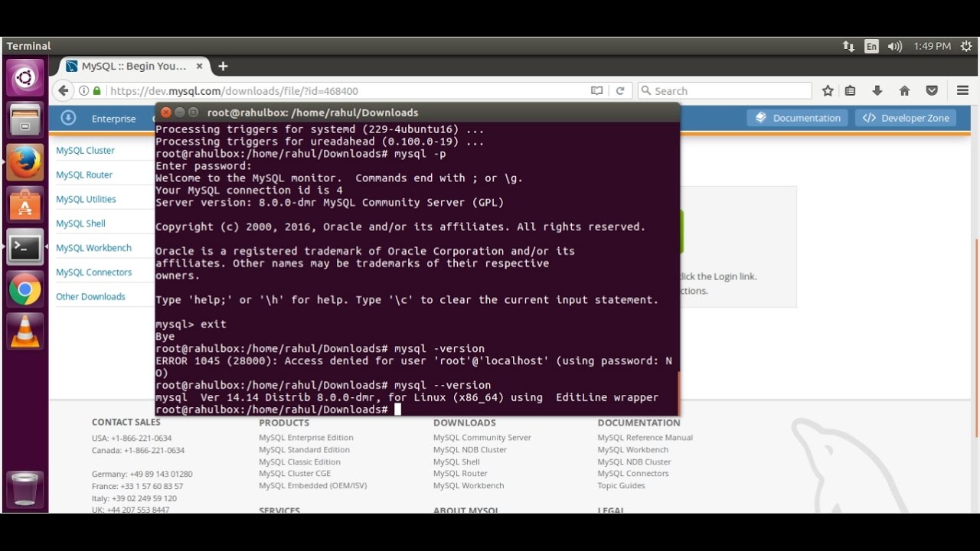Open MySQL Router footer downloads link
Viewport: 980px width, 551px height.
pyautogui.click(x=460, y=474)
